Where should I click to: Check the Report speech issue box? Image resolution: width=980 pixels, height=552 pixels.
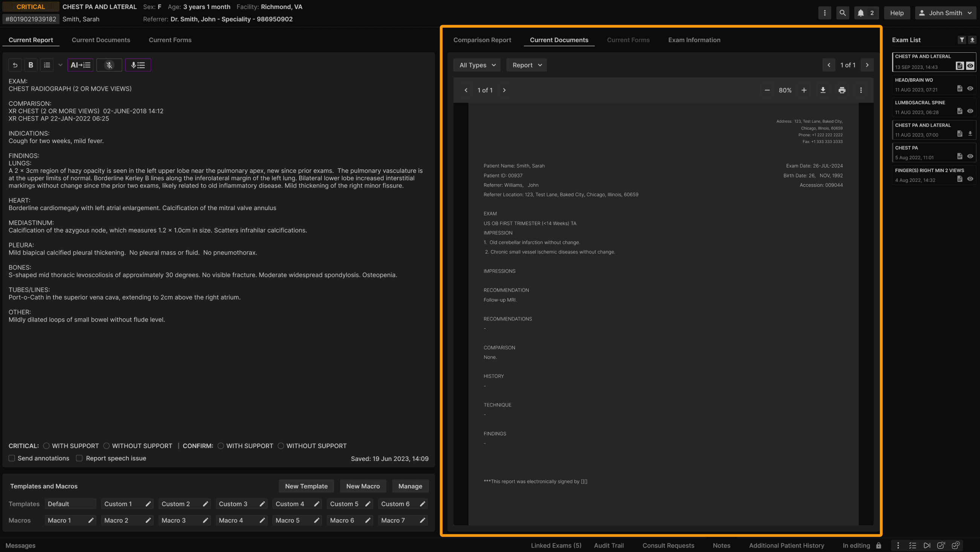point(79,458)
